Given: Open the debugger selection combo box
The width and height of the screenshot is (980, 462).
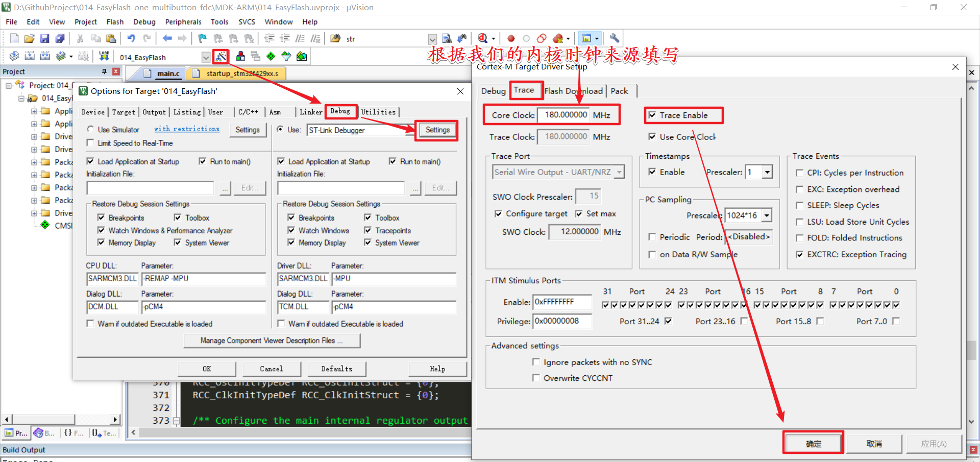Looking at the screenshot, I should pos(361,130).
